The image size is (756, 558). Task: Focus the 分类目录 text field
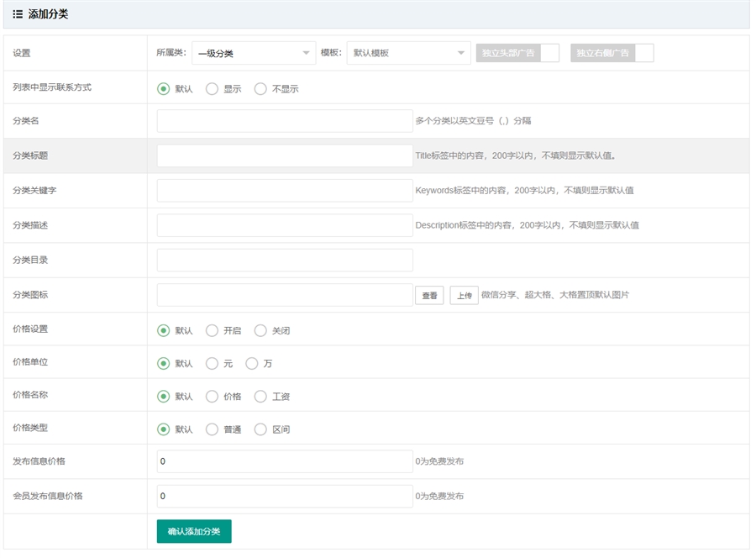click(285, 261)
